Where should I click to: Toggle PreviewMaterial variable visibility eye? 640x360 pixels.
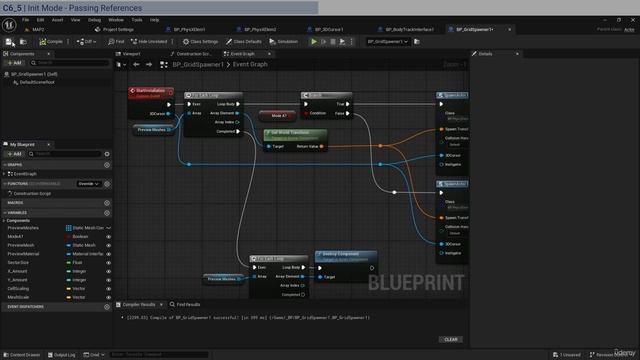point(109,254)
